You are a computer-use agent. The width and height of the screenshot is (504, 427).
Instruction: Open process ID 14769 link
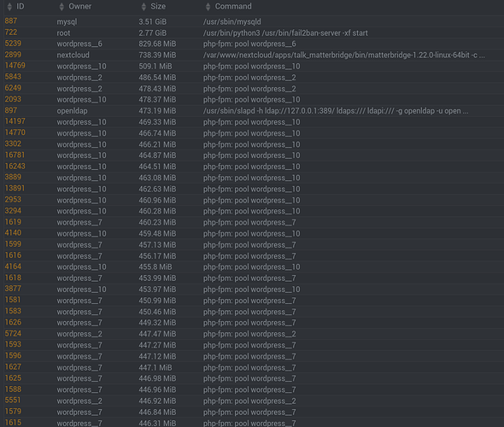click(x=15, y=66)
